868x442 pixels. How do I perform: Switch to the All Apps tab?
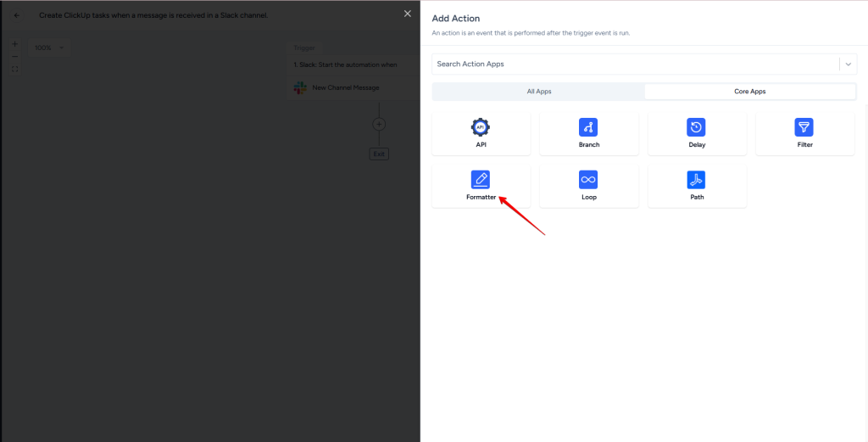[x=538, y=91]
